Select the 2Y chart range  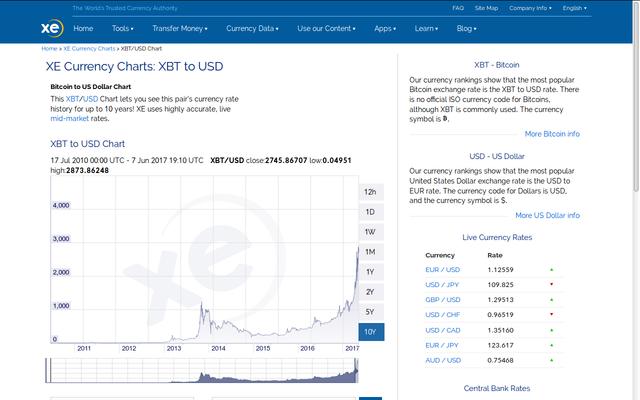371,292
